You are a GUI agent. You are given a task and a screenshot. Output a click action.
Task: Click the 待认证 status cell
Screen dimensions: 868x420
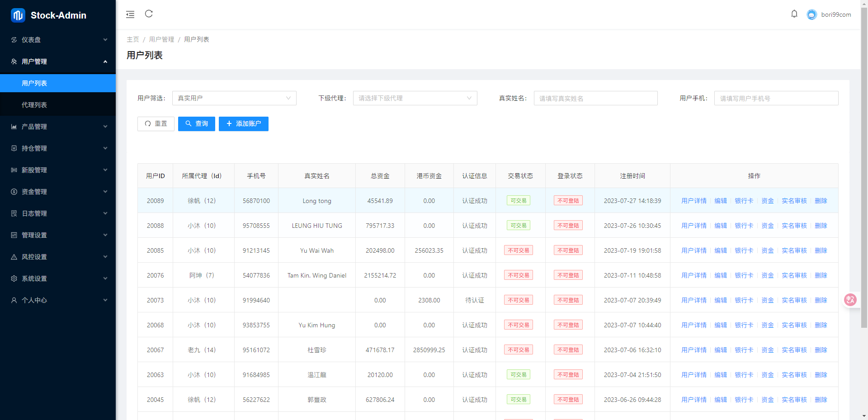pyautogui.click(x=475, y=300)
